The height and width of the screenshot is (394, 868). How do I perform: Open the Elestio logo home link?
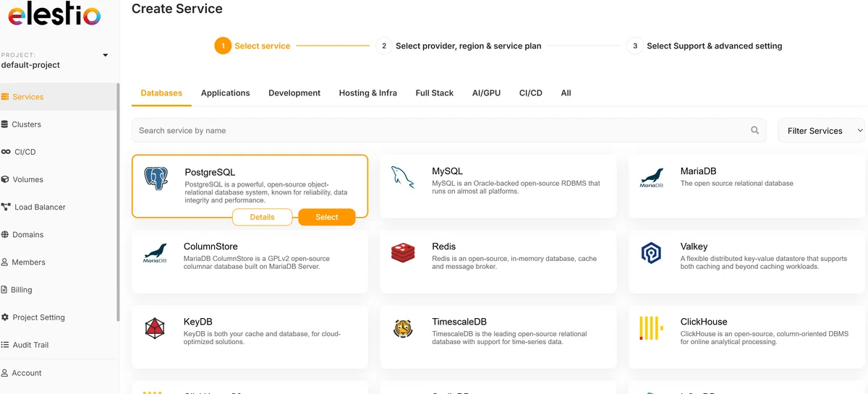coord(54,15)
